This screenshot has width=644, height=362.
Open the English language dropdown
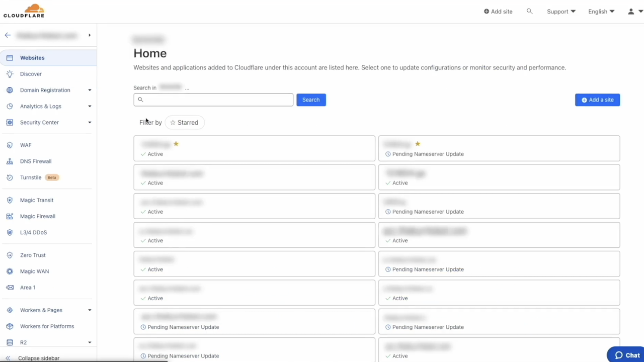coord(601,12)
